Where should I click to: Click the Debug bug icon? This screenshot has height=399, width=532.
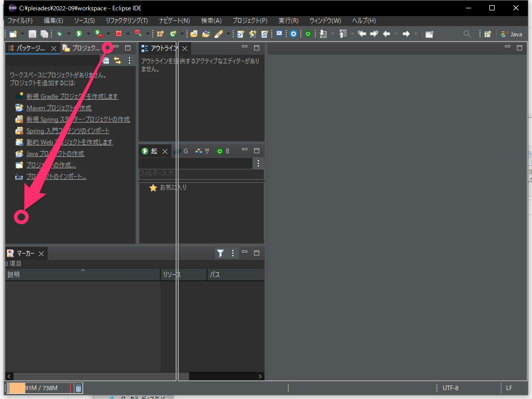click(x=59, y=34)
